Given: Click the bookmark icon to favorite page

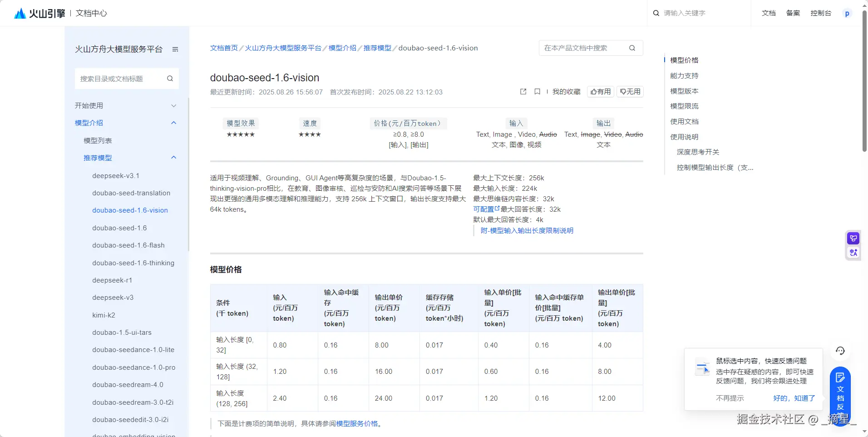Looking at the screenshot, I should (537, 92).
